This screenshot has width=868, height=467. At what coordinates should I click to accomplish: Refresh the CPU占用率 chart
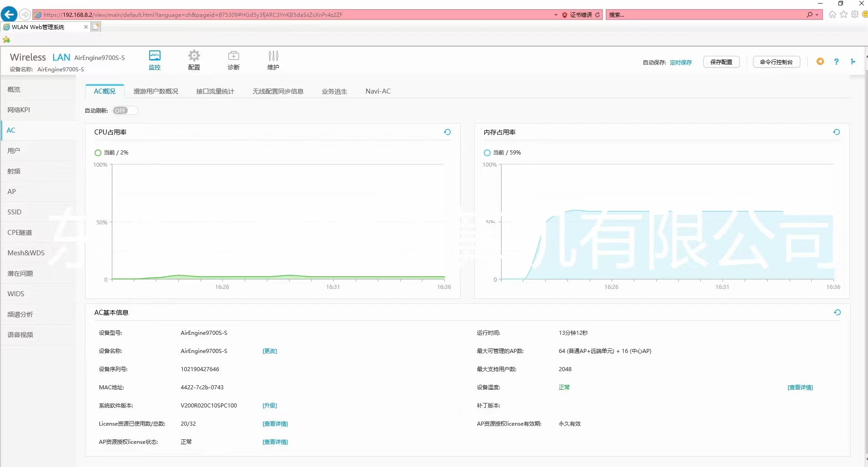pos(447,132)
